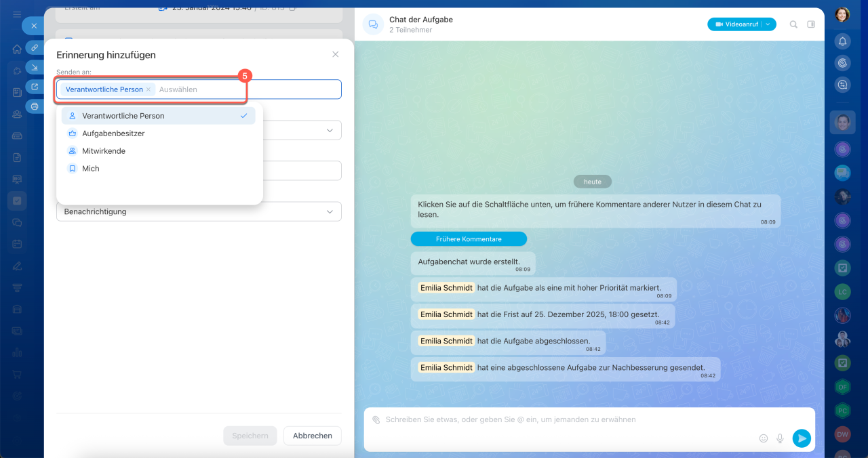Click Emilia Schmidt in the abgeschlossen message
This screenshot has height=458, width=868.
tap(446, 341)
